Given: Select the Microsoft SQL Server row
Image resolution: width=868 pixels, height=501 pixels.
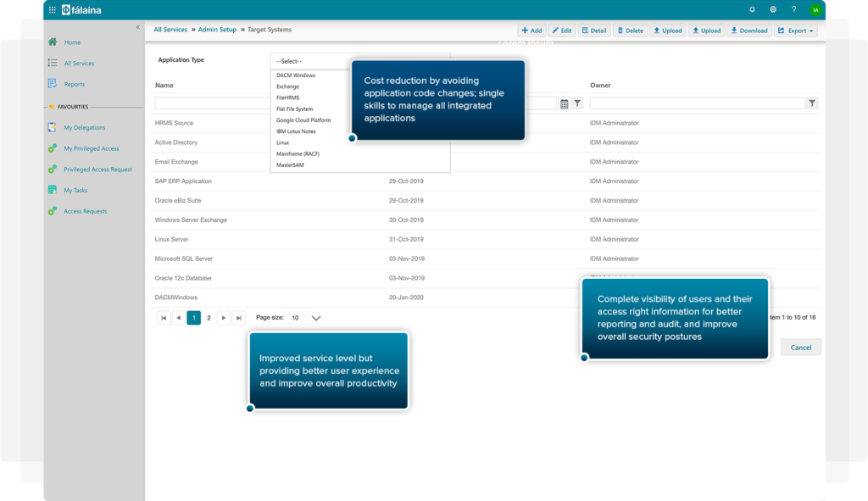Looking at the screenshot, I should (x=486, y=259).
